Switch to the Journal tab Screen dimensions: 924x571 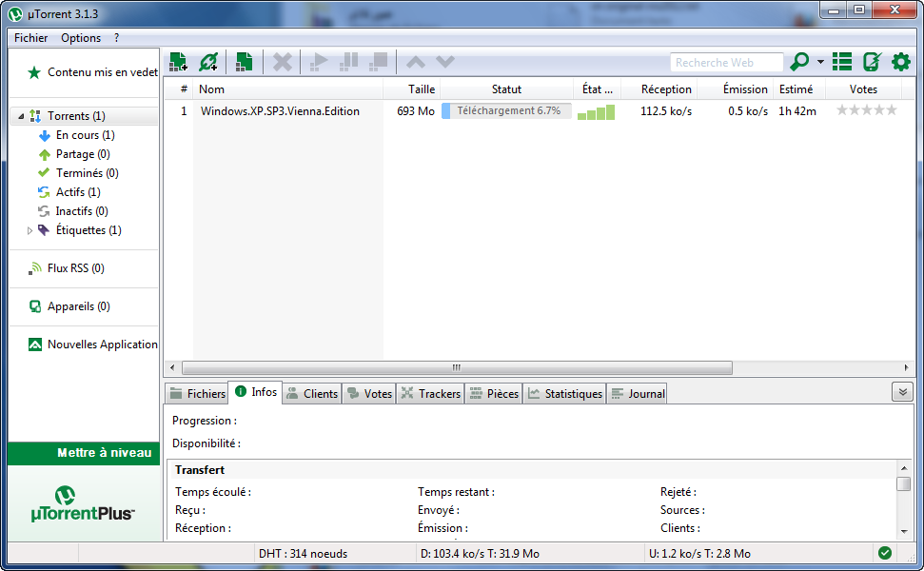click(639, 394)
